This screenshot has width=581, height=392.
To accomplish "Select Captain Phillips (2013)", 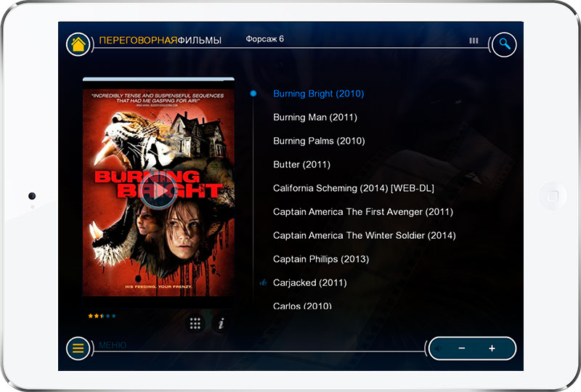I will [x=321, y=259].
